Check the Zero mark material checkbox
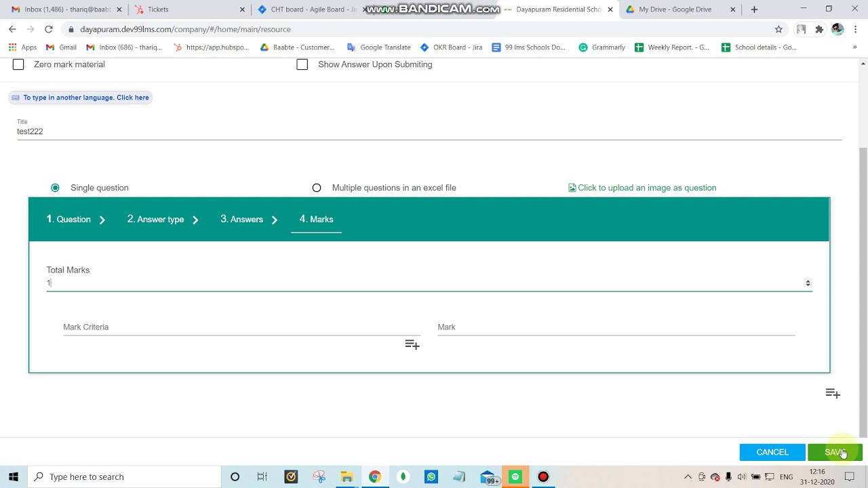 18,64
